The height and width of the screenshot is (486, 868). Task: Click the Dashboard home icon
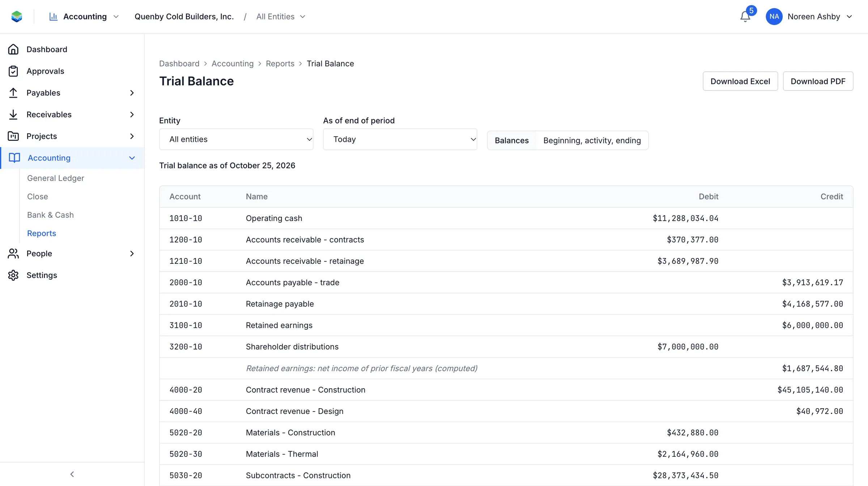pos(13,49)
